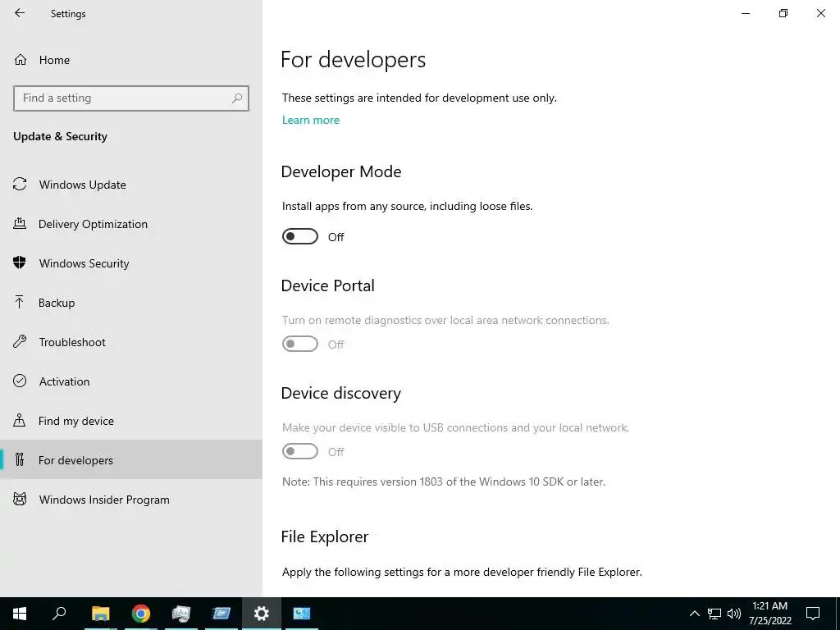Click the magnifier icon in Find a setting
This screenshot has height=630, width=840.
pyautogui.click(x=237, y=98)
